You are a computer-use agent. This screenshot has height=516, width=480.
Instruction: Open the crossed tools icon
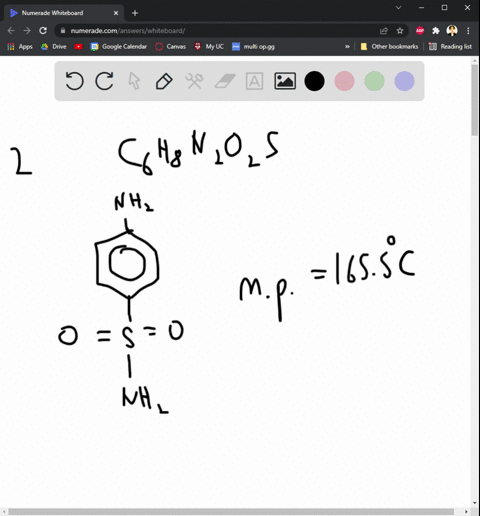[x=194, y=81]
